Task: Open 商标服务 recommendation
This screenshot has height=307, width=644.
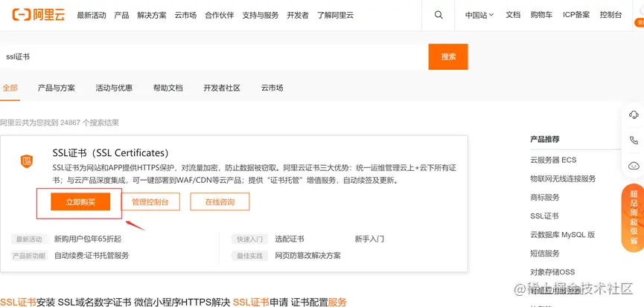Action: click(544, 197)
